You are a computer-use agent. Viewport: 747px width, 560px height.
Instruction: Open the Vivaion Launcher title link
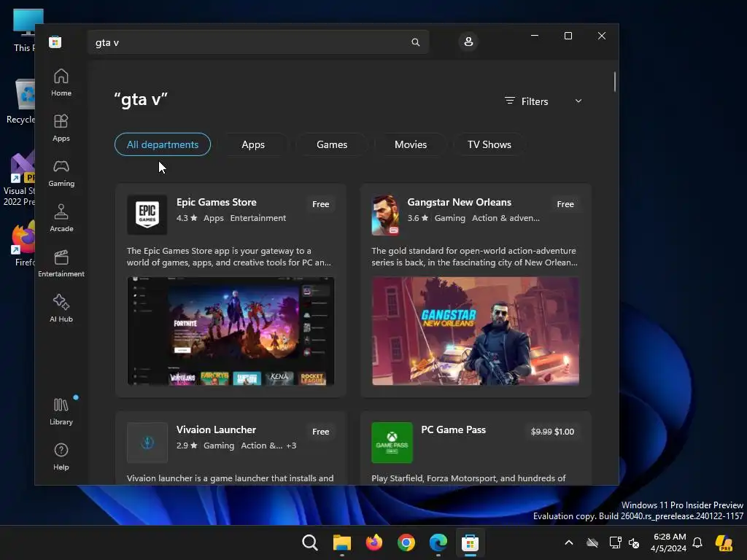(x=216, y=429)
